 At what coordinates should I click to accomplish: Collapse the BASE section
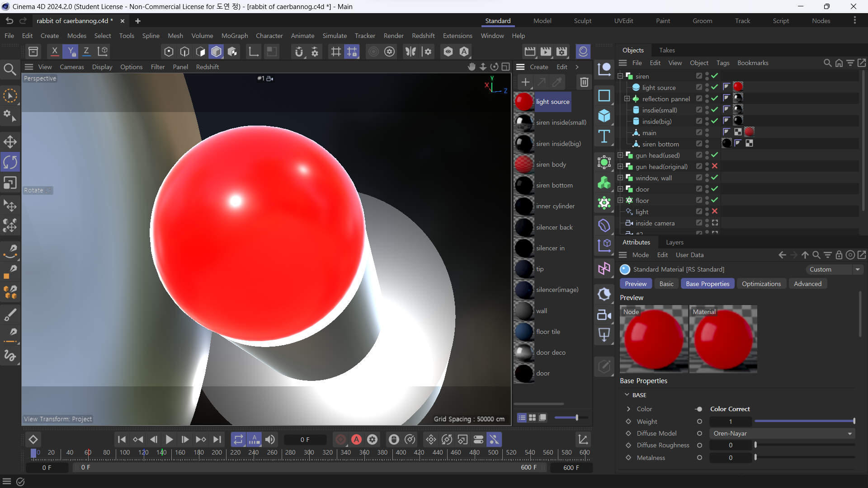click(627, 395)
